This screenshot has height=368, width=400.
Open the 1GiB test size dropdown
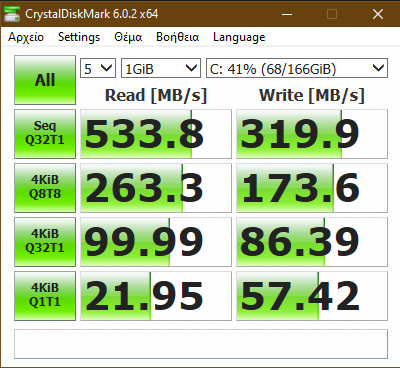click(x=161, y=68)
